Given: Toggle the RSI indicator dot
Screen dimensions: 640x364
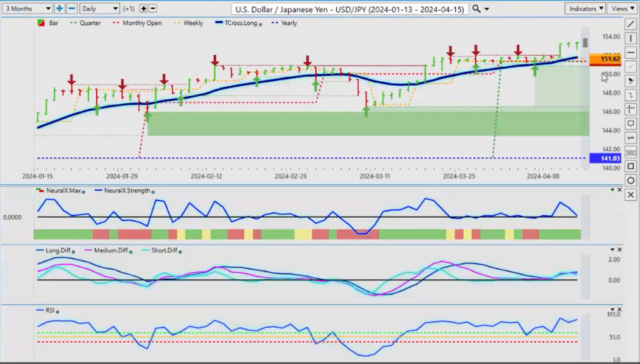Looking at the screenshot, I should (x=57, y=312).
